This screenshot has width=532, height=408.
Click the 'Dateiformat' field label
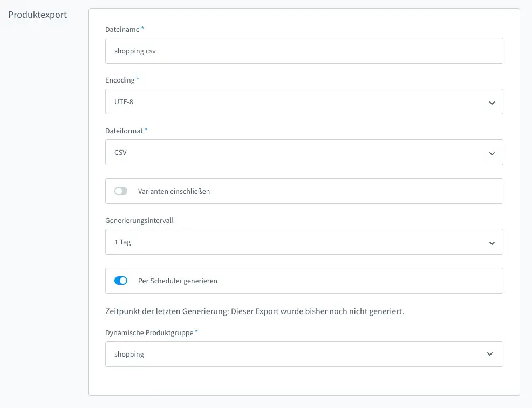tap(124, 131)
